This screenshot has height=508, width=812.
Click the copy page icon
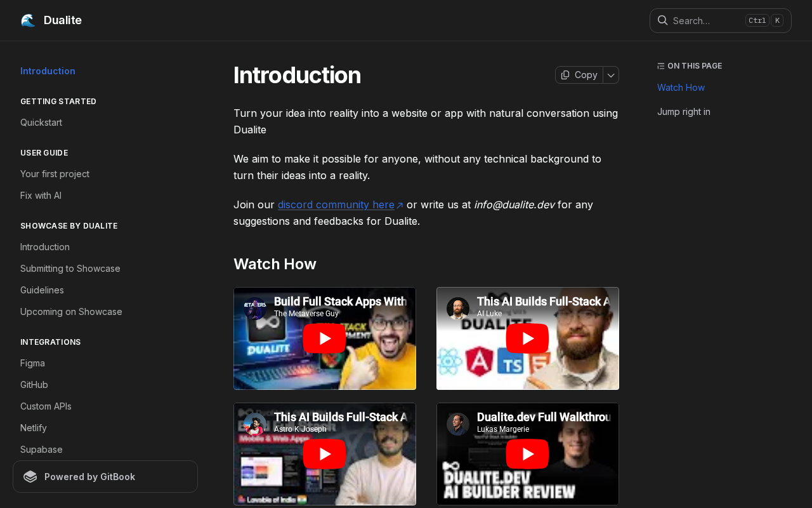point(565,75)
